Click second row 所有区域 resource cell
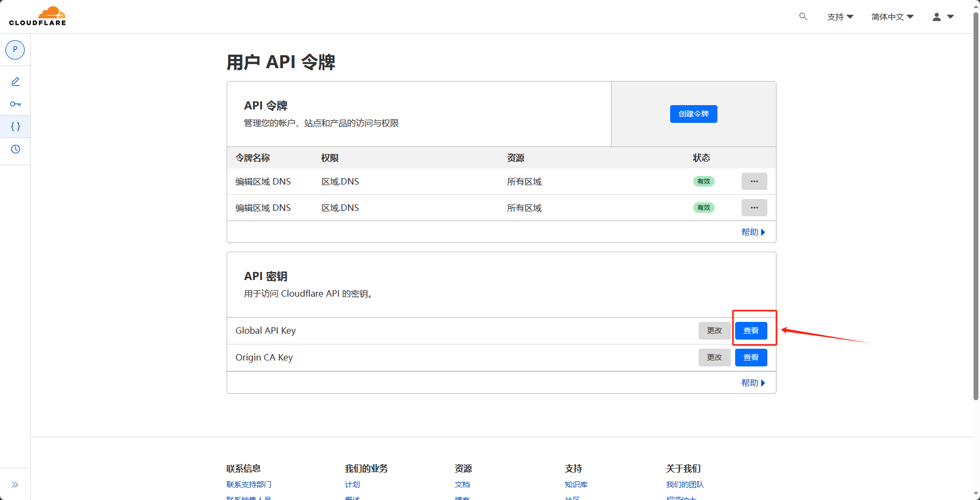Image resolution: width=980 pixels, height=500 pixels. click(524, 208)
